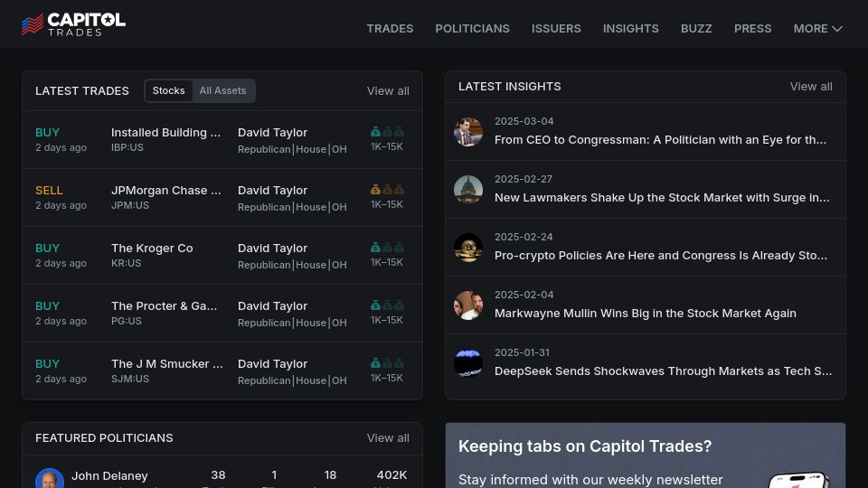Open the BUZZ section

696,29
